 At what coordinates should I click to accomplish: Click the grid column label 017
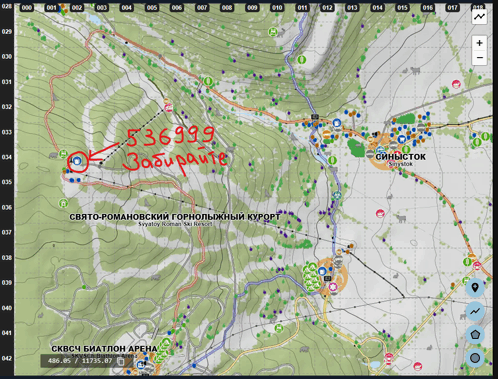point(452,8)
